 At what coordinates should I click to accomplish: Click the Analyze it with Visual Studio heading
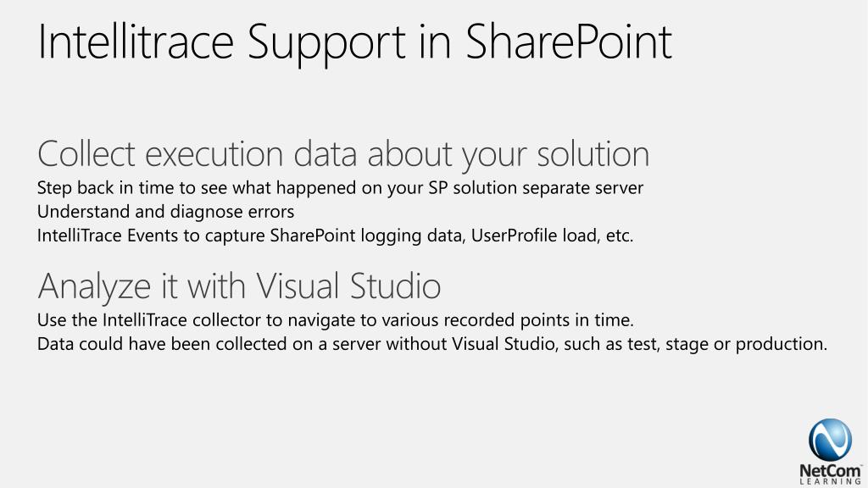(x=239, y=287)
